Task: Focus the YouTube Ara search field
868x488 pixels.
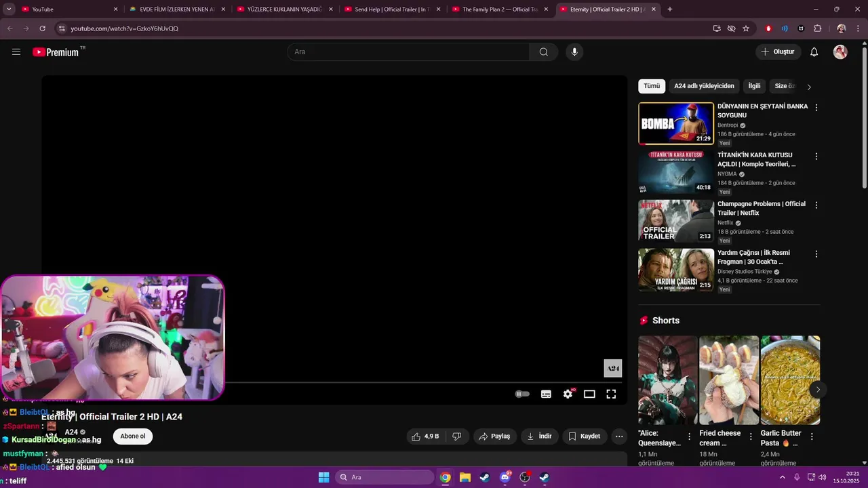Action: click(x=408, y=52)
